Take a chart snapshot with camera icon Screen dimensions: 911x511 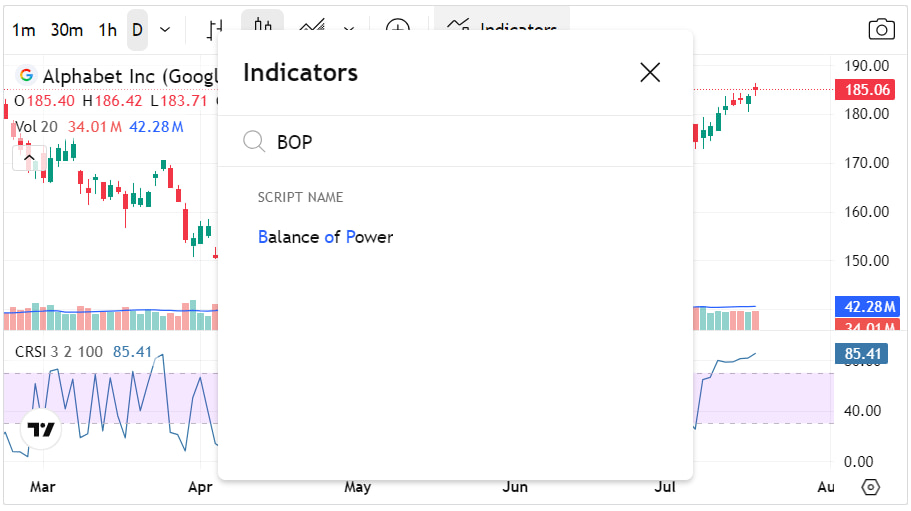881,29
